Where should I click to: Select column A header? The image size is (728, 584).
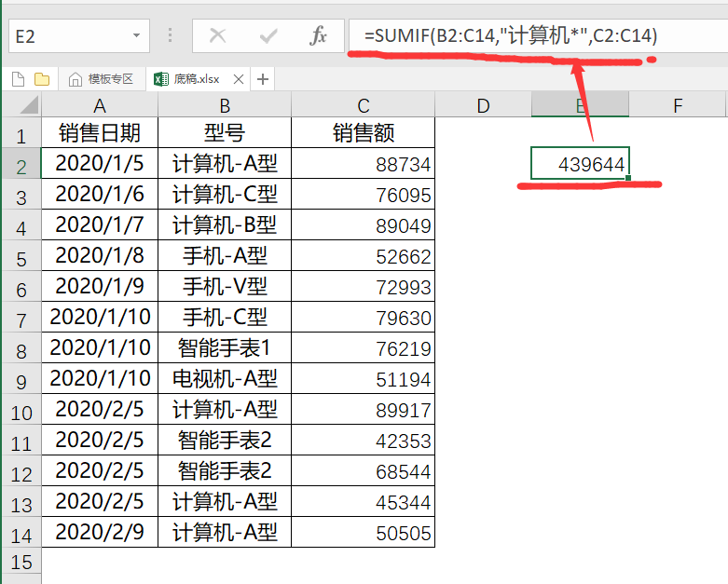tap(100, 106)
